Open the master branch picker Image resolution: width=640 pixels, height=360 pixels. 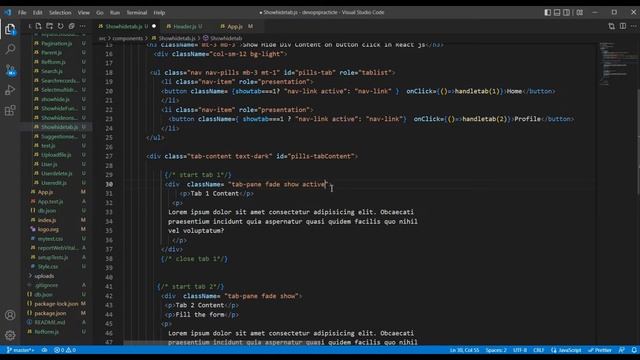(x=20, y=350)
